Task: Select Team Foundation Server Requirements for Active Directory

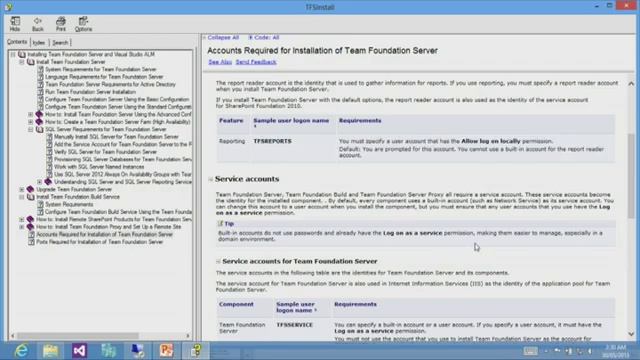Action: 110,84
